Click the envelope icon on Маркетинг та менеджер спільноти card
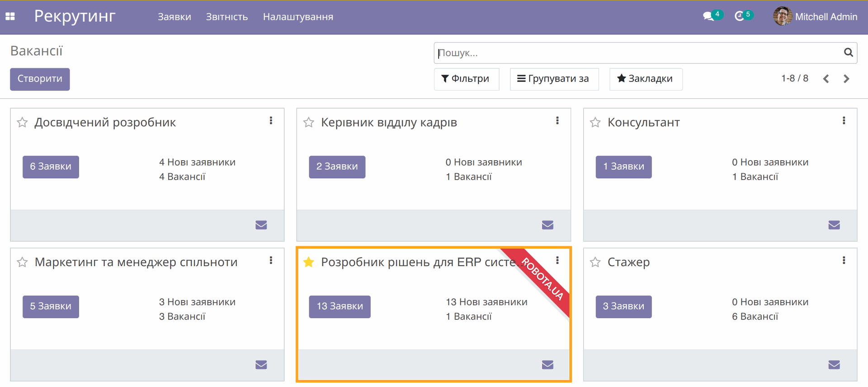Image resolution: width=868 pixels, height=387 pixels. point(261,365)
